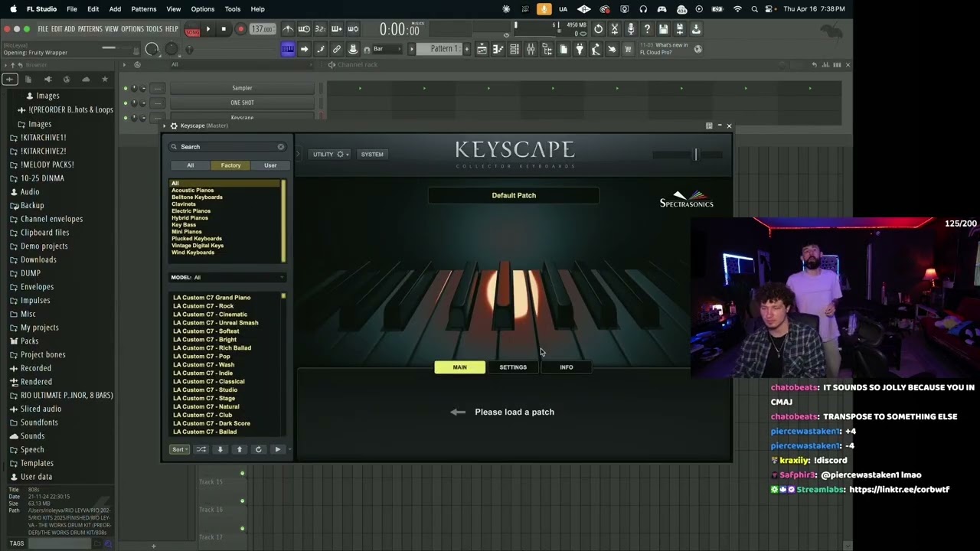Open the FL Cloud shopping cart icon

pyautogui.click(x=627, y=49)
